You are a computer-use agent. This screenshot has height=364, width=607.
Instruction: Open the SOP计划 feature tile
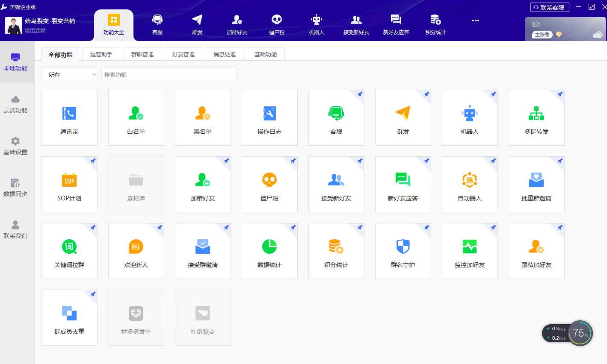[x=69, y=184]
